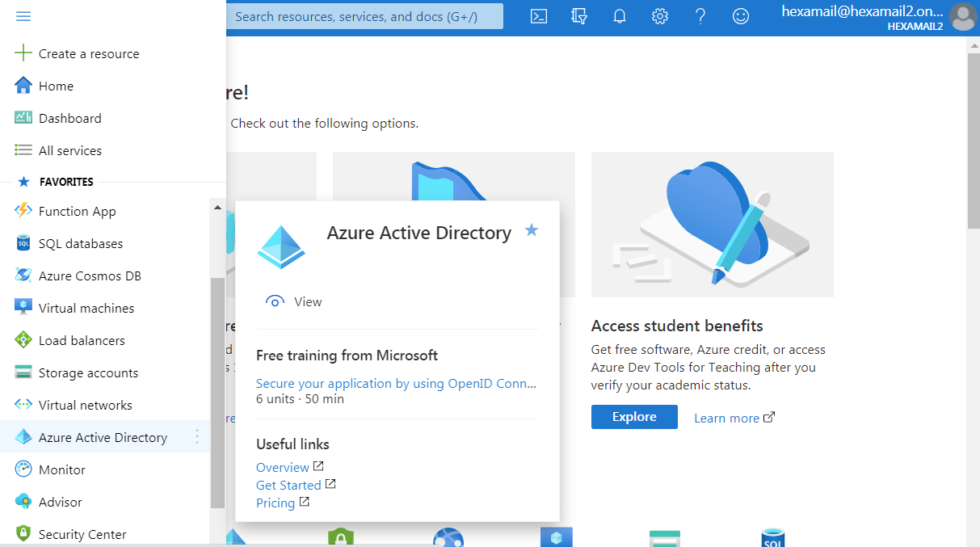
Task: Open the Azure Active Directory item options dots
Action: (197, 437)
